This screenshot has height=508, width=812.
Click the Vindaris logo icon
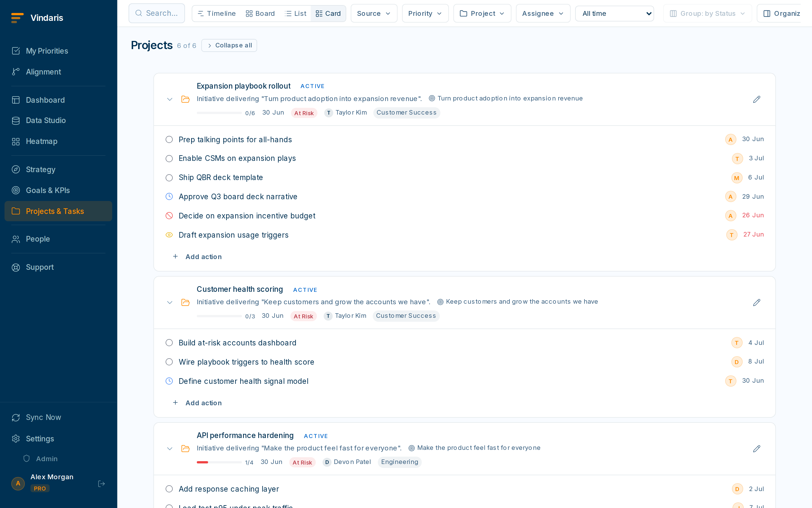coord(17,18)
